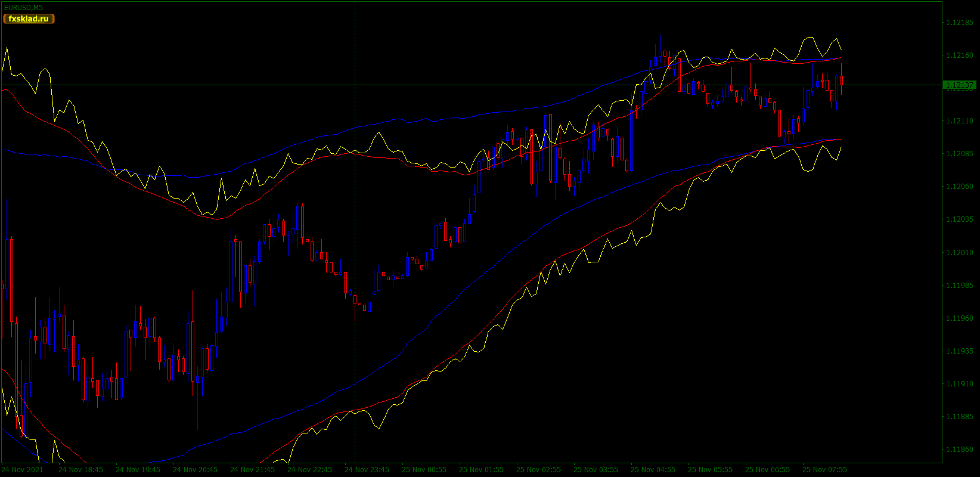Select the 24 Nov 19:45 time label
The height and width of the screenshot is (477, 980).
point(138,470)
